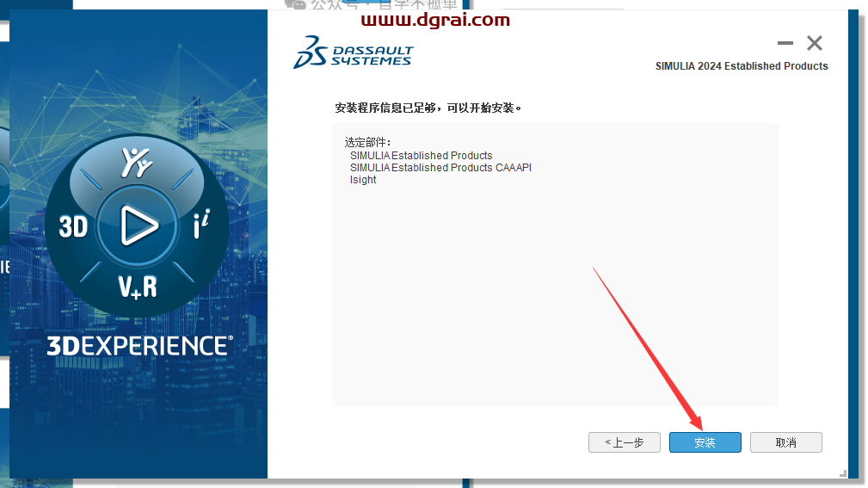Click the V+R quadrant of the compass
Viewport: 868px width, 488px height.
(138, 287)
